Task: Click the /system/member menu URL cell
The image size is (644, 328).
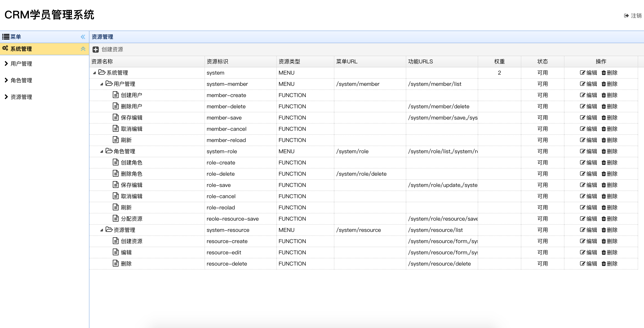Action: pos(370,84)
